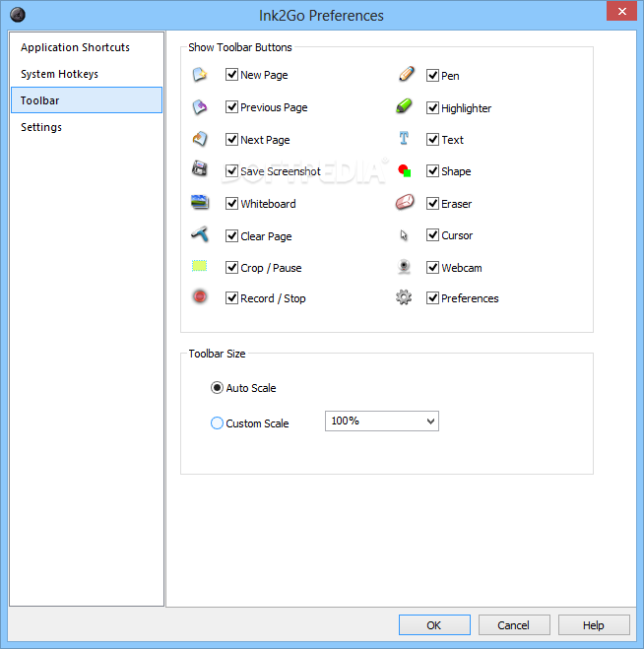The width and height of the screenshot is (644, 649).
Task: Open the Application Shortcuts section
Action: pos(87,47)
